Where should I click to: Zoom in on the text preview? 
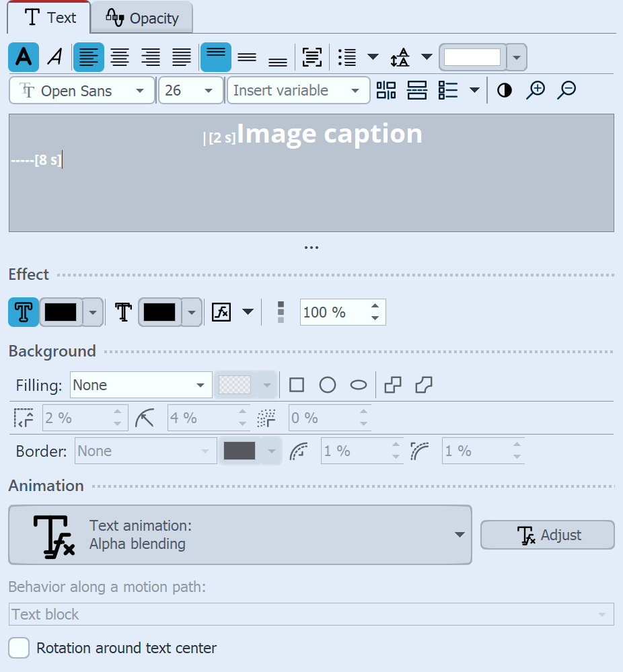536,89
